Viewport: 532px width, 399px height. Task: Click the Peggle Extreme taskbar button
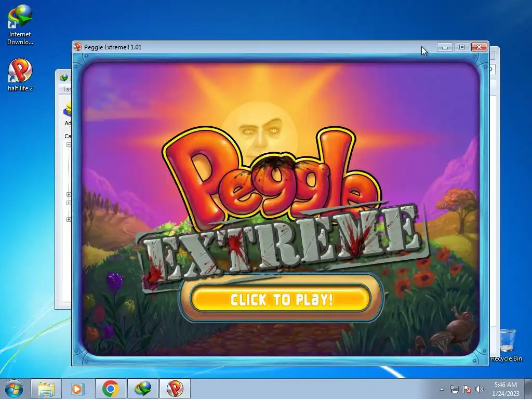(175, 389)
